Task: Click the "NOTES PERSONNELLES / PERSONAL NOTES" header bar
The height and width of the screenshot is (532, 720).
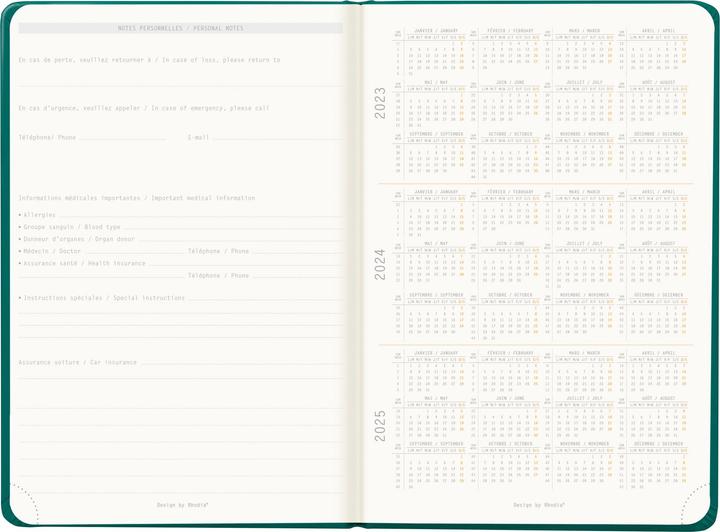Action: [180, 28]
